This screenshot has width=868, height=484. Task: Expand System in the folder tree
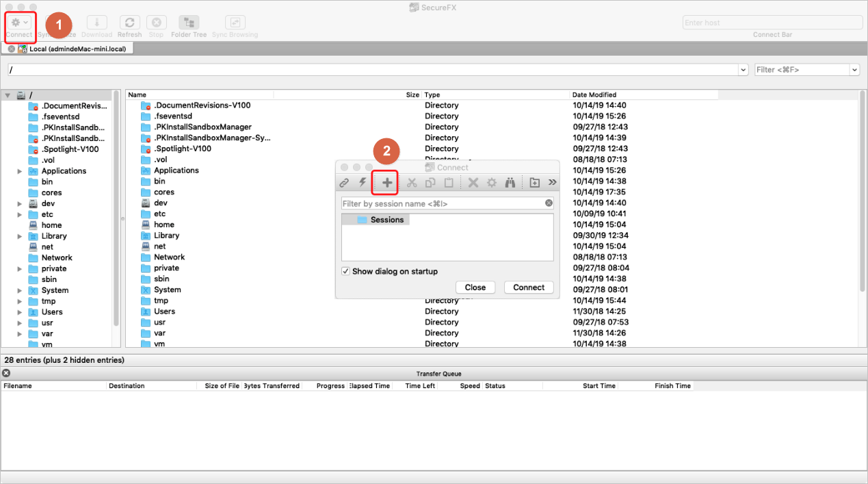[20, 290]
